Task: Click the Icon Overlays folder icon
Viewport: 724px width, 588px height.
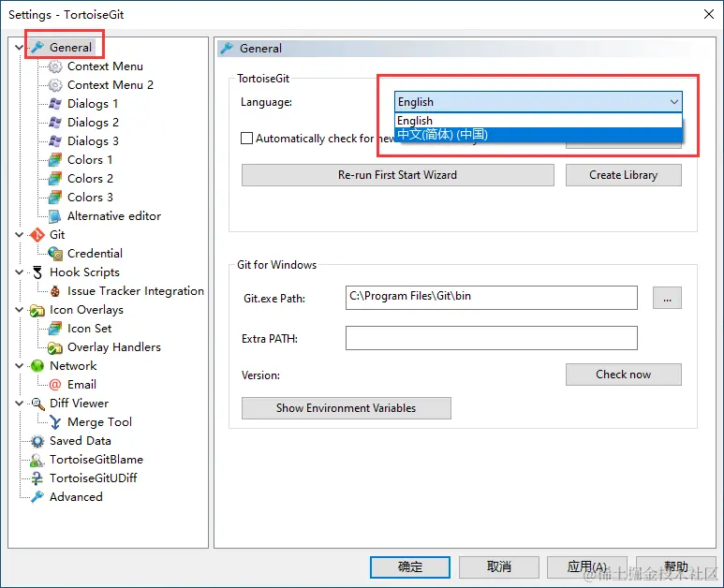Action: click(37, 310)
